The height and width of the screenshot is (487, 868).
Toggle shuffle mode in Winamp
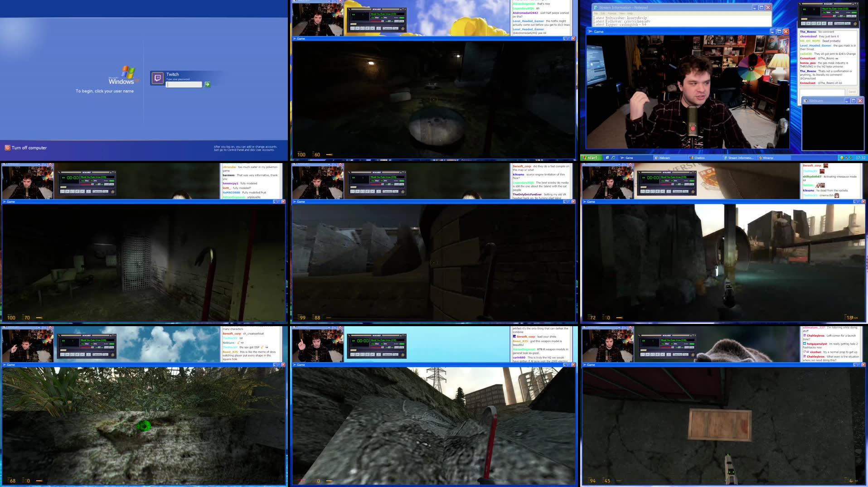click(839, 24)
